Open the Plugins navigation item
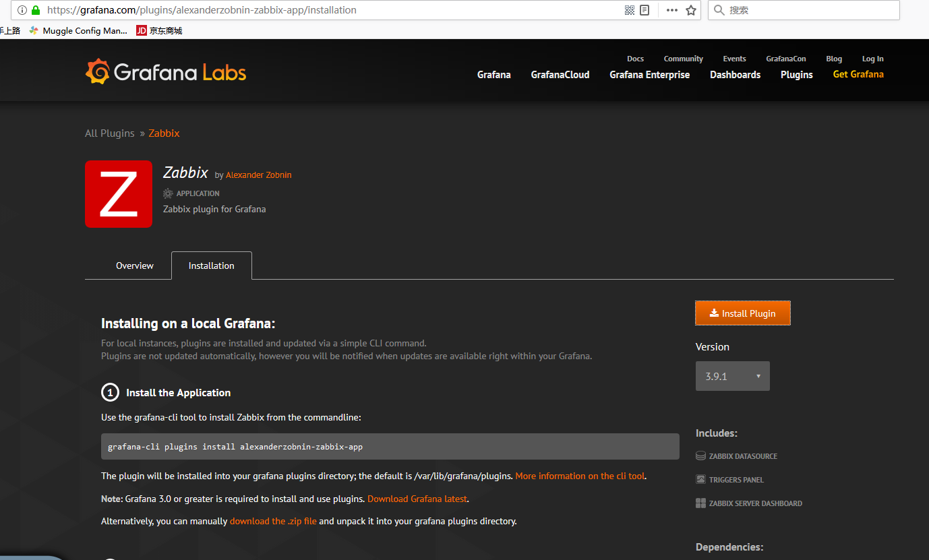Image resolution: width=929 pixels, height=560 pixels. click(797, 75)
